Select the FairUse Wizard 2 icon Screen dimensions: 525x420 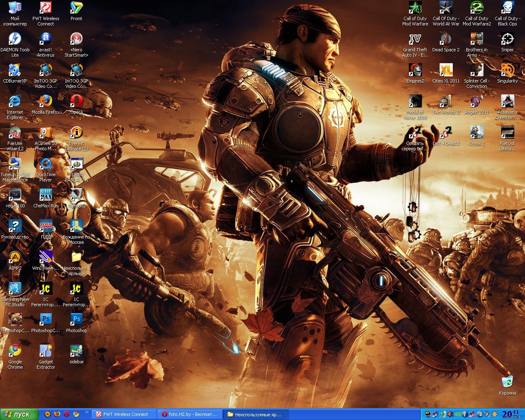coord(15,138)
